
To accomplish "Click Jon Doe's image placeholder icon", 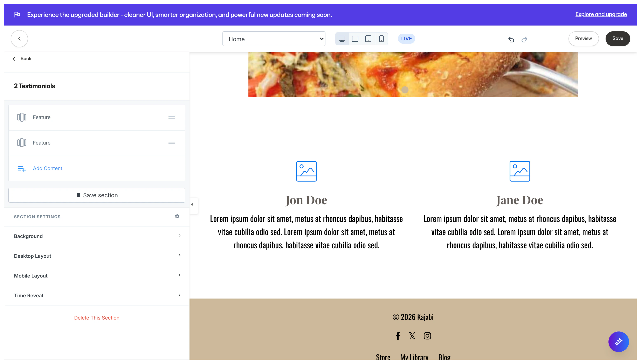I will pyautogui.click(x=306, y=171).
